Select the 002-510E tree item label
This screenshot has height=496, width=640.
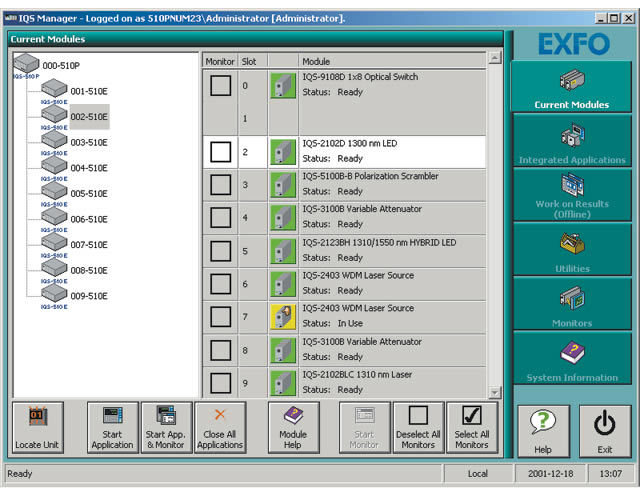[89, 117]
